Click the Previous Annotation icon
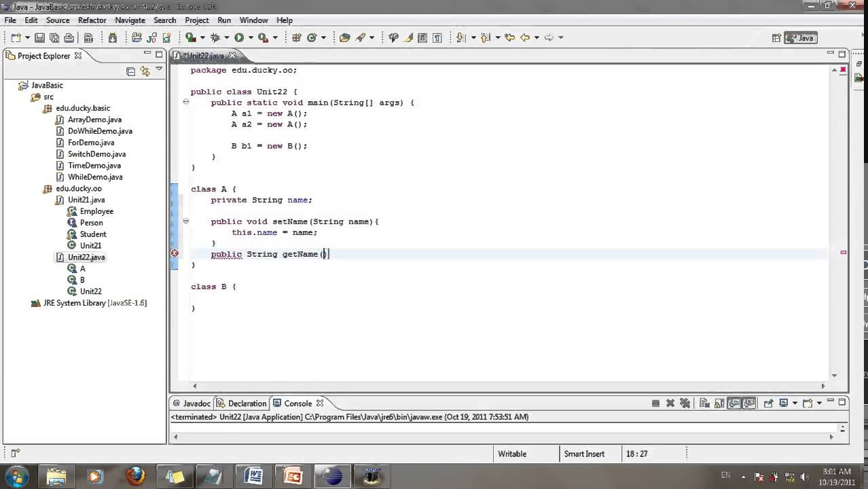Viewport: 868px width, 489px height. tap(485, 38)
